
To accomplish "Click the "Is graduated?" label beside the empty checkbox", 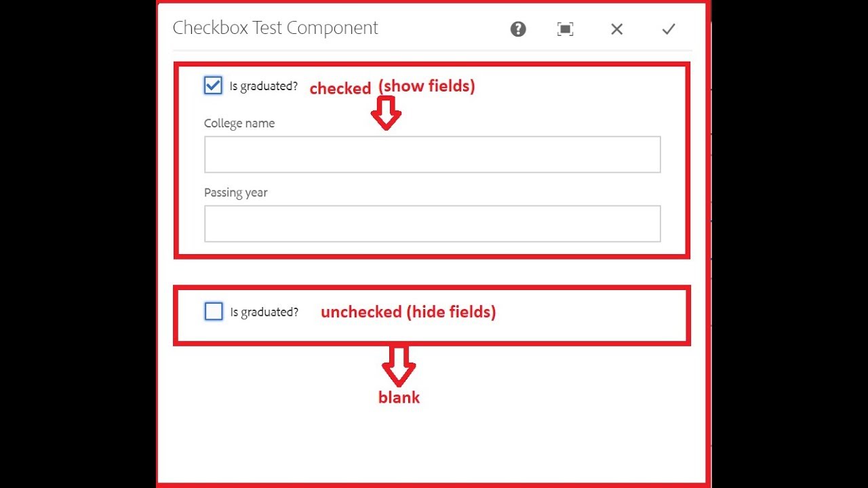I will 264,312.
